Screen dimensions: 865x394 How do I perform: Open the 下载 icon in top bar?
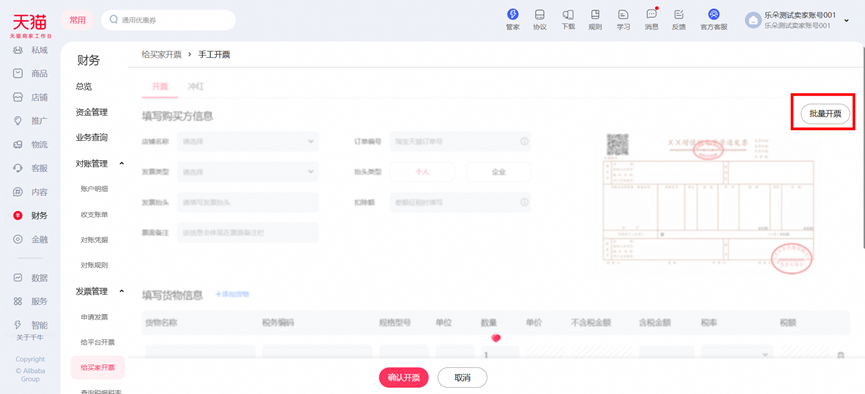(x=568, y=14)
